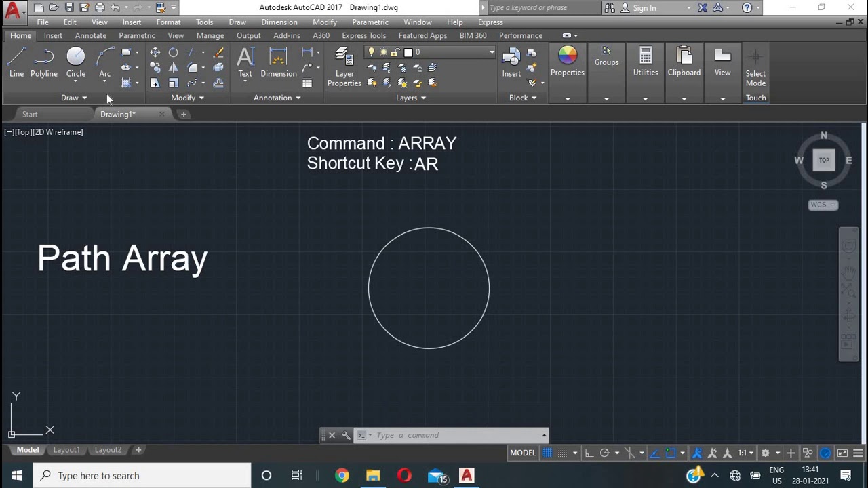Toggle hardware acceleration blue circle icon

825,453
